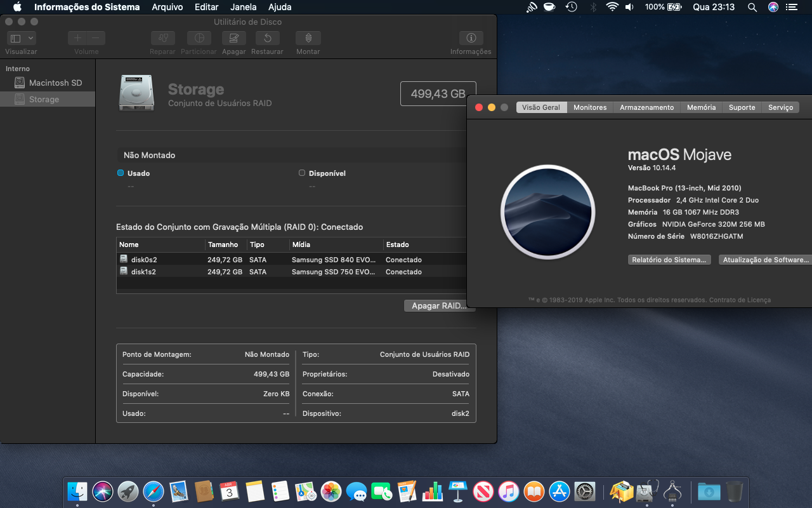
Task: Open Messages from the Dock
Action: point(357,491)
